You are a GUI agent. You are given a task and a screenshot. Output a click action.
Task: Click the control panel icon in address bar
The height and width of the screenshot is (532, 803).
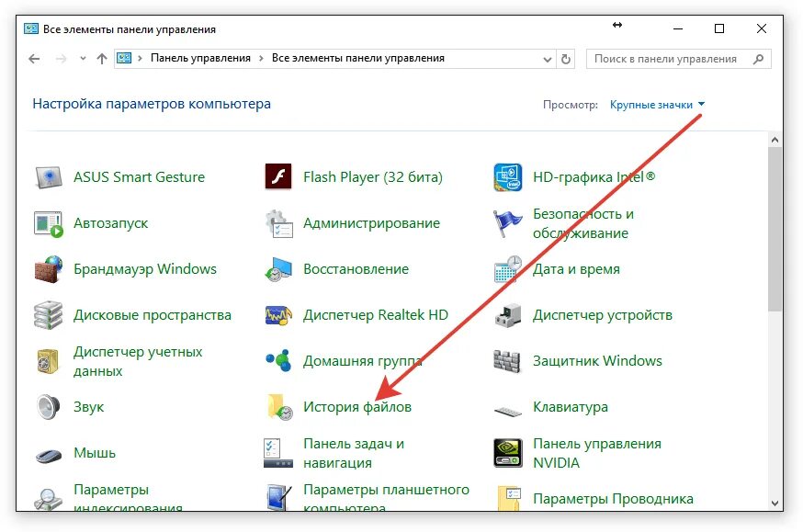coord(124,59)
